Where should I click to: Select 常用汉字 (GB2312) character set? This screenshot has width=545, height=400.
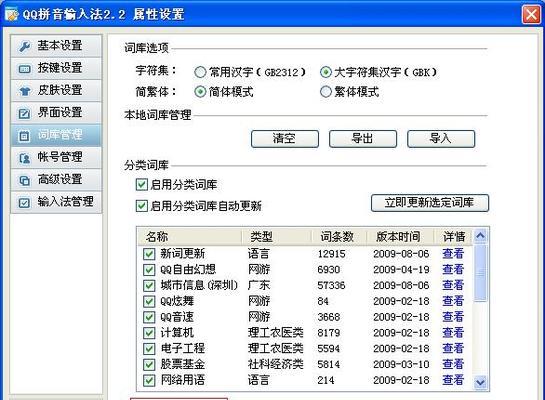click(200, 72)
